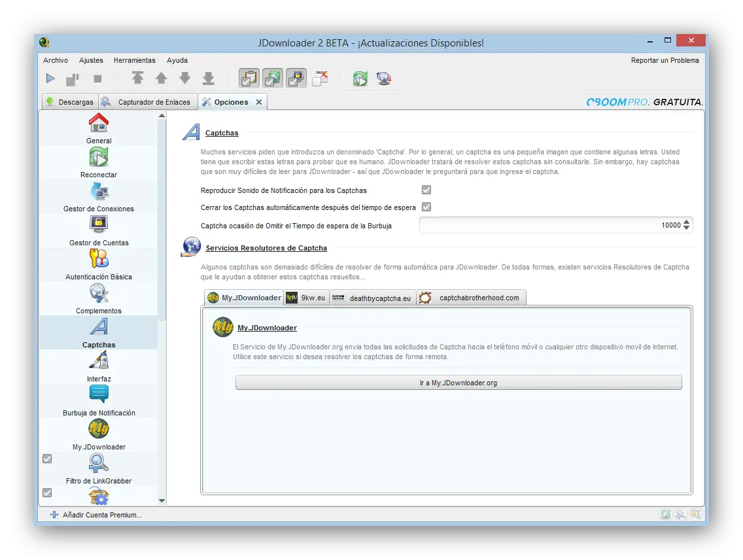The image size is (743, 560).
Task: Increase bubble timeout with up arrow
Action: pyautogui.click(x=687, y=222)
